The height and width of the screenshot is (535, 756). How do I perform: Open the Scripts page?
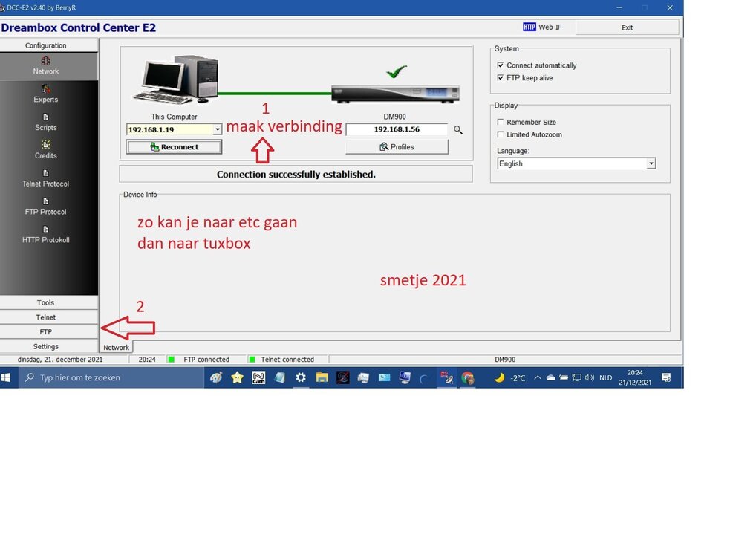tap(45, 123)
